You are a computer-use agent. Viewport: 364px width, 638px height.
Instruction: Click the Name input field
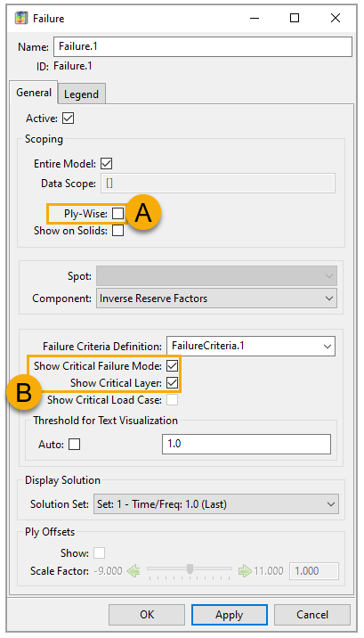(203, 46)
